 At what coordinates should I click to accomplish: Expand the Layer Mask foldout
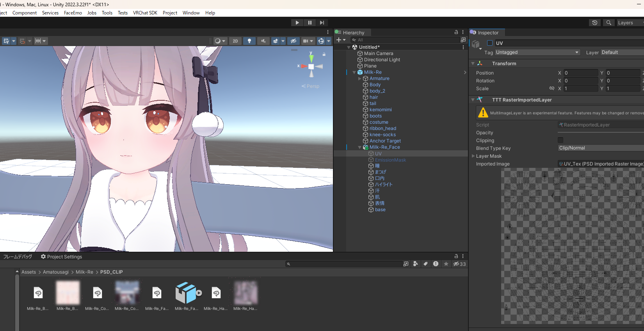[x=473, y=156]
